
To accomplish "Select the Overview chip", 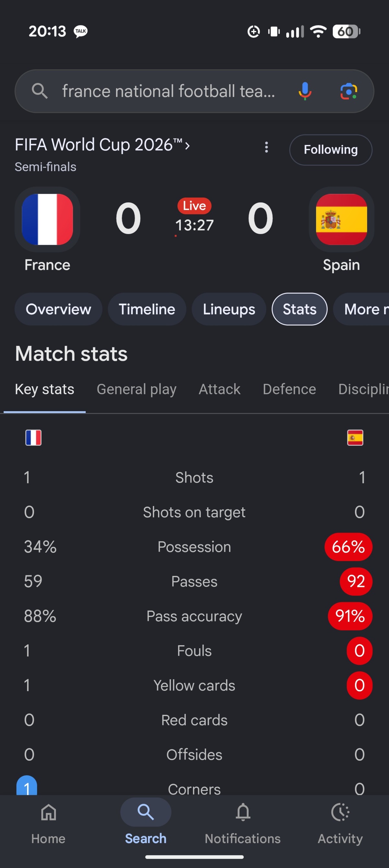I will 58,309.
